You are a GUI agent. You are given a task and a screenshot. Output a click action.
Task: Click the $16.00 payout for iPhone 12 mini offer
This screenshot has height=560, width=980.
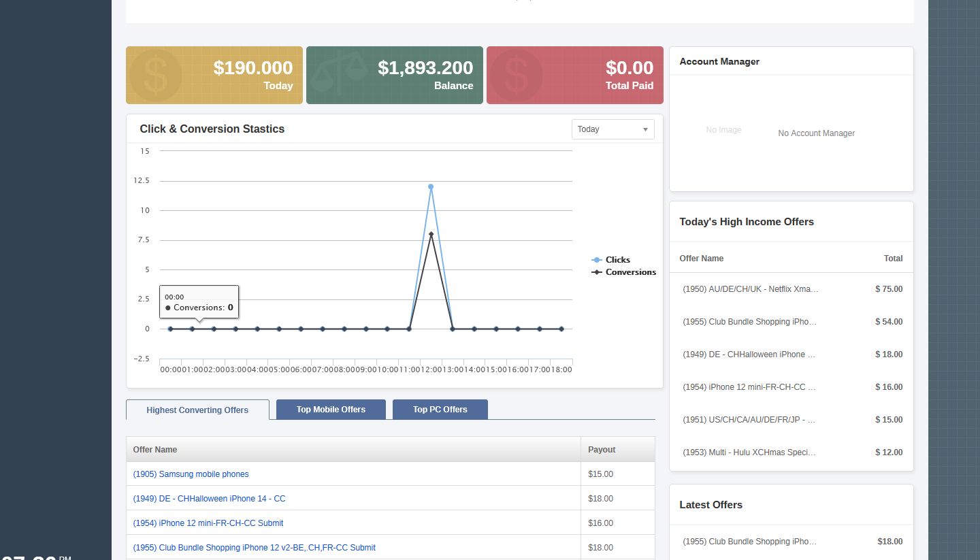pos(601,523)
